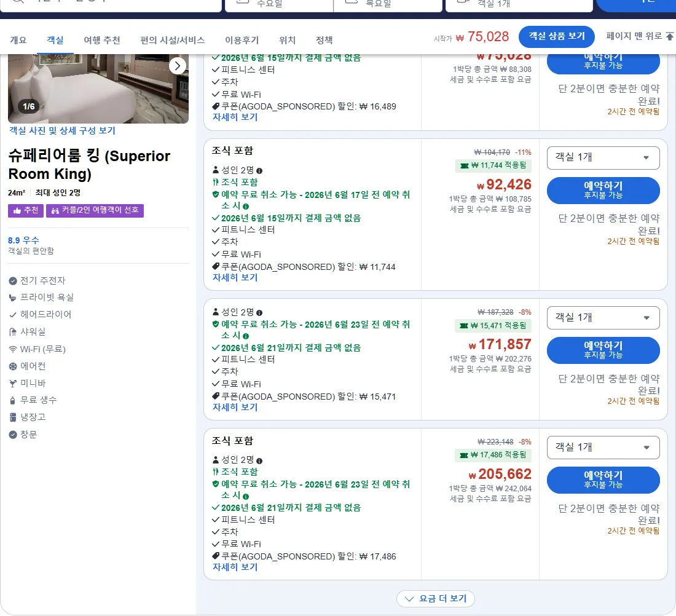This screenshot has height=616, width=676.
Task: Click the coupon tag icon for ₩11,744 discount
Action: (216, 267)
